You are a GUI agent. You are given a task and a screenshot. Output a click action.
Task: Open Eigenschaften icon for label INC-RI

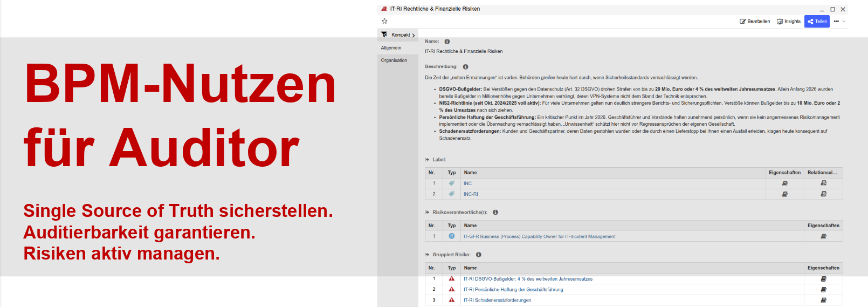coord(785,194)
